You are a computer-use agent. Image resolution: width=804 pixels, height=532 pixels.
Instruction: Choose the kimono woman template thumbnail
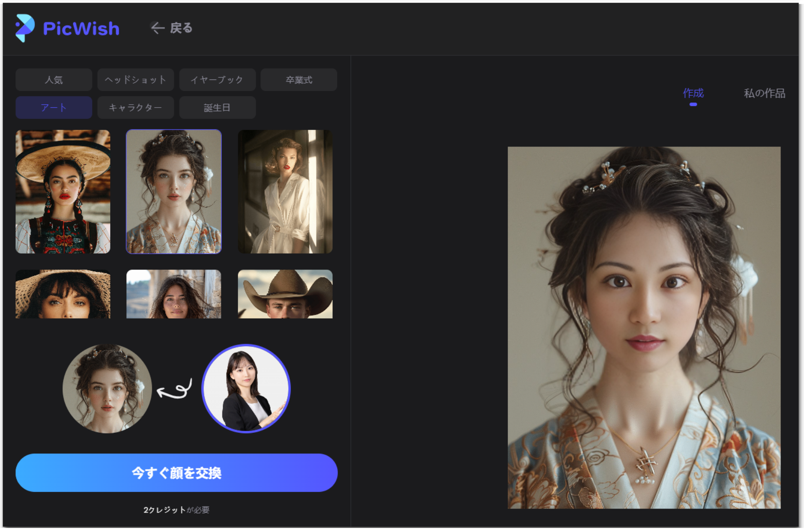[x=173, y=191]
